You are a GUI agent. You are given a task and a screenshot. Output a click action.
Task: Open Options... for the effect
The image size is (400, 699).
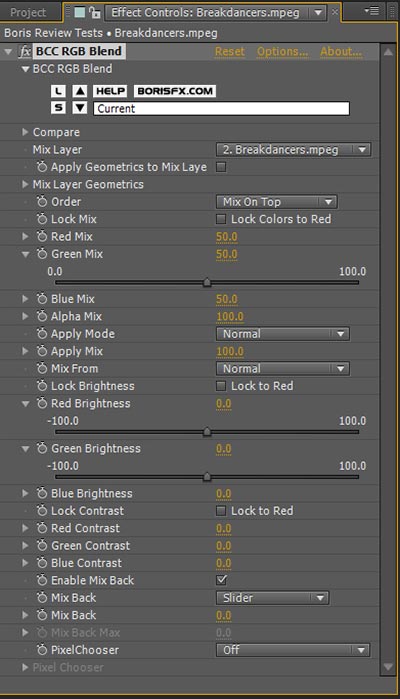point(282,52)
